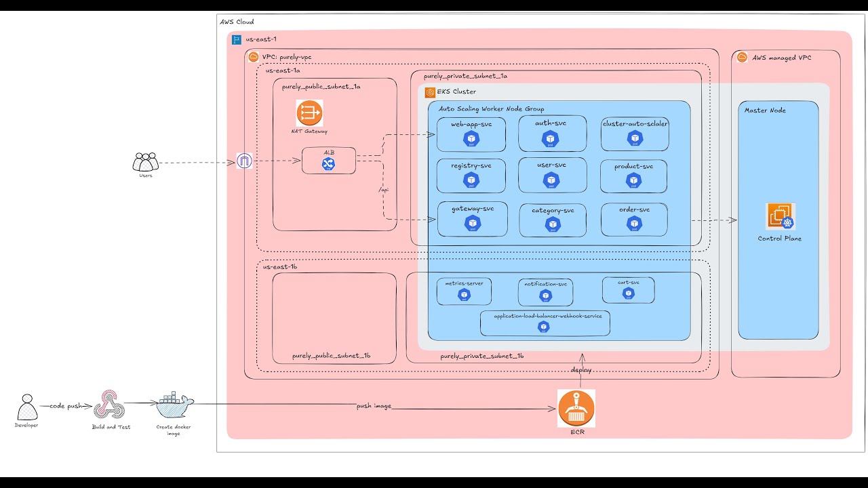
Task: Click the 'push image' arrow label
Action: [x=374, y=406]
